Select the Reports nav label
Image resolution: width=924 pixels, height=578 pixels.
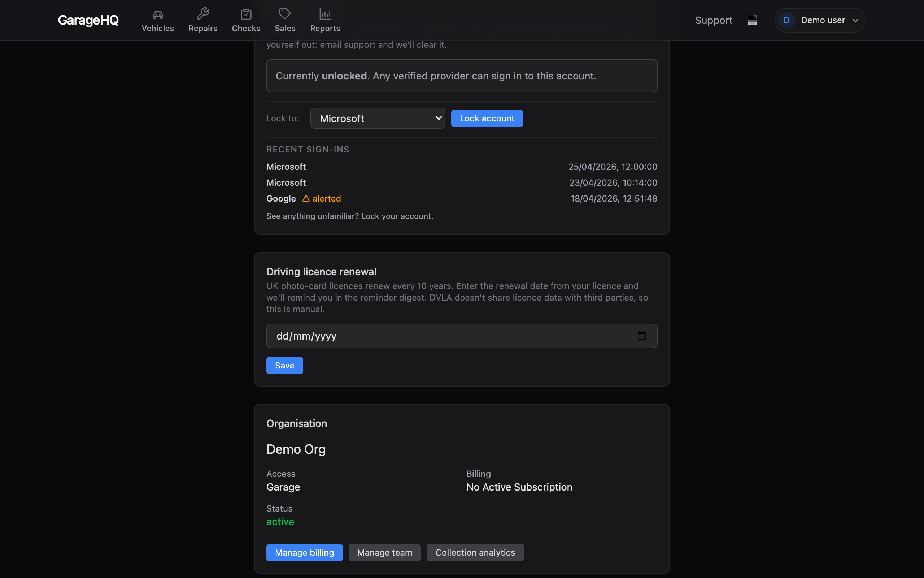tap(325, 28)
